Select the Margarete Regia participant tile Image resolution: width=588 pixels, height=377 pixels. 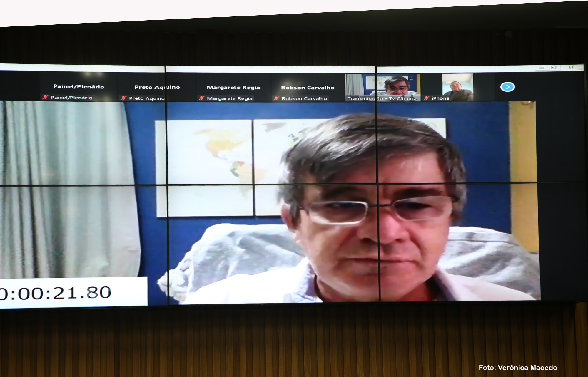[233, 88]
